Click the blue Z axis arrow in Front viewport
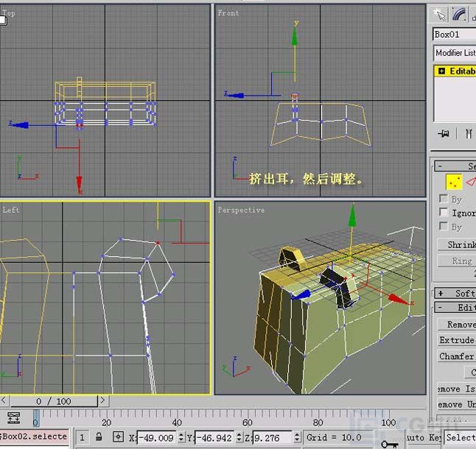The width and height of the screenshot is (476, 449). coord(236,96)
